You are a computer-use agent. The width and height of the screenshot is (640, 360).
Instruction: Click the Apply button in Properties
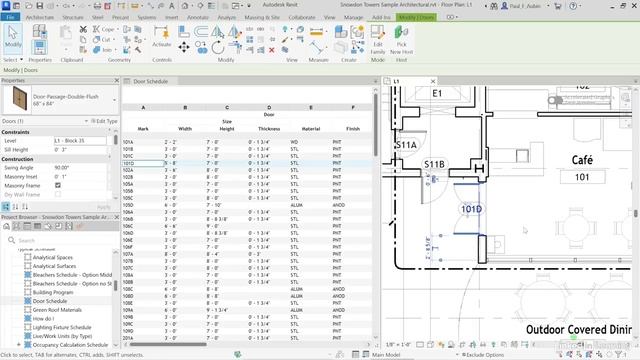pos(104,207)
